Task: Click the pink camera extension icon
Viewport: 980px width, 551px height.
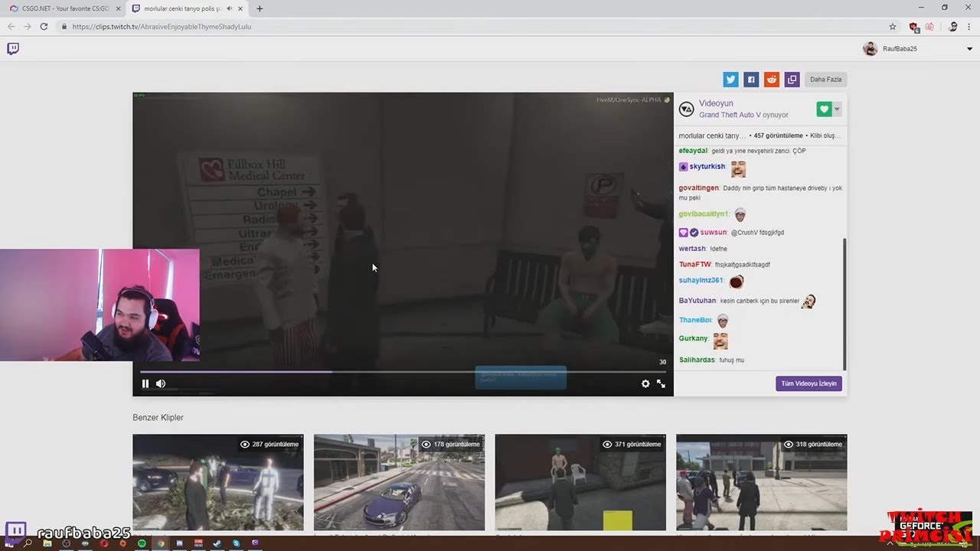Action: coord(929,27)
